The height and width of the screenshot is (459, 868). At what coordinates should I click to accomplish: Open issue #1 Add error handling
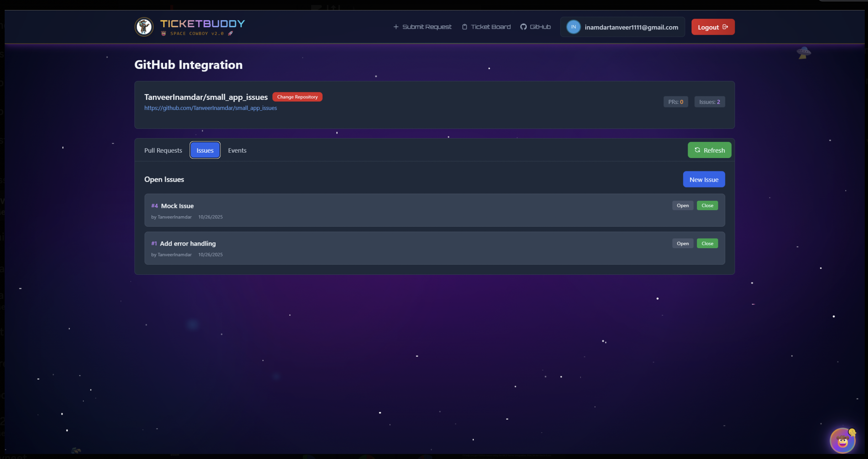click(682, 244)
